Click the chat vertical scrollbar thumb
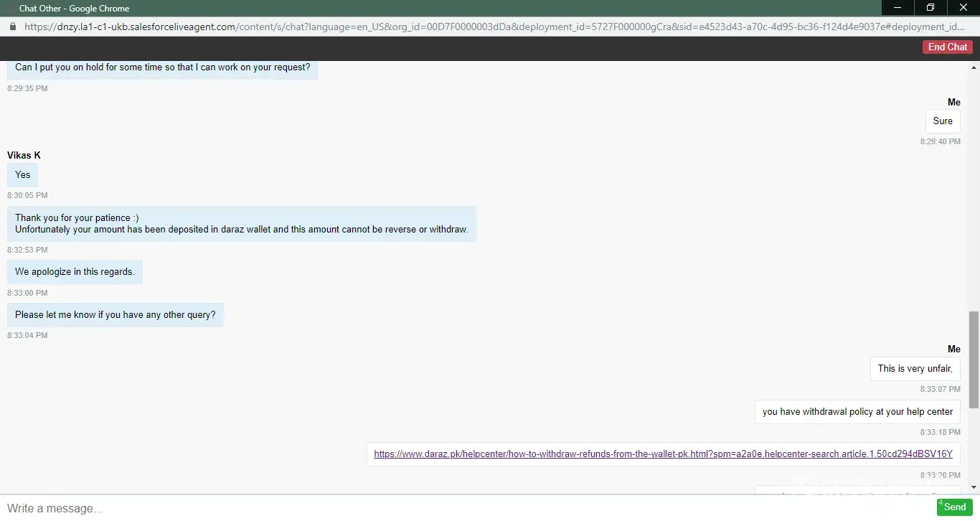Screen dimensions: 980x521 pyautogui.click(x=974, y=359)
